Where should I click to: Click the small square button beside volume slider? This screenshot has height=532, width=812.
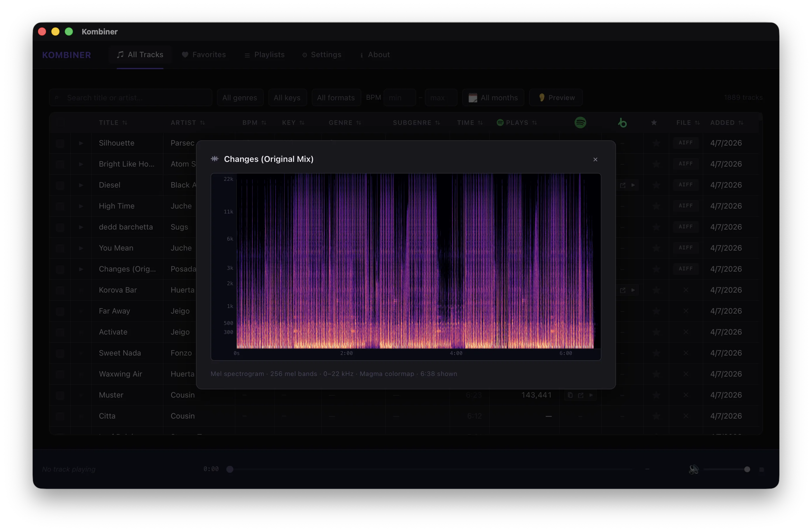[x=762, y=470]
